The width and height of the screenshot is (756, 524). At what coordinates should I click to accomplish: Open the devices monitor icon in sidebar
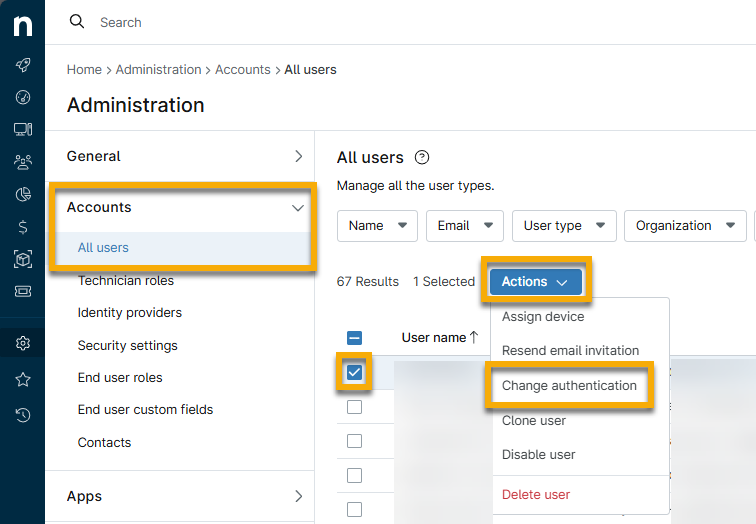coord(22,129)
